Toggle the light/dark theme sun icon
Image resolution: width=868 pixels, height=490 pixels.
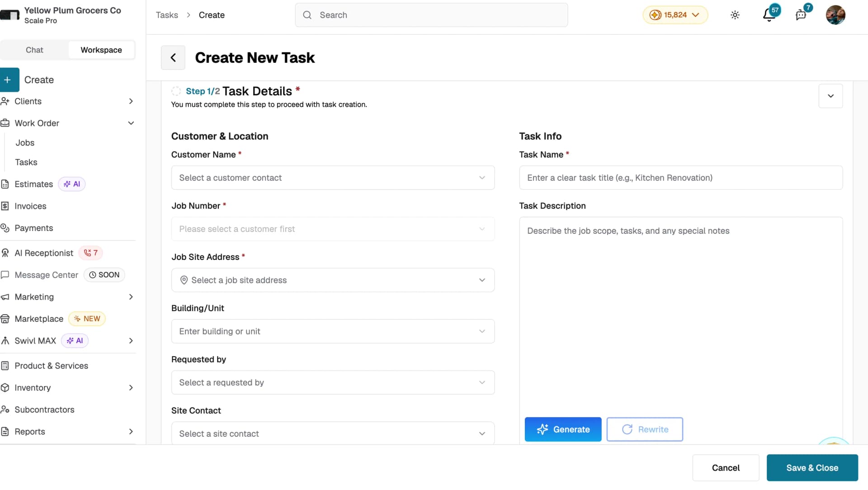(735, 15)
